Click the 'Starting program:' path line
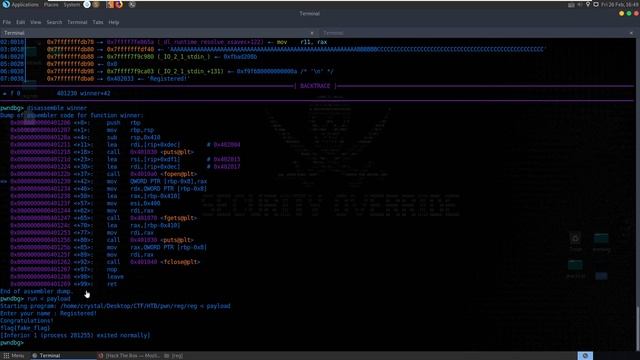The width and height of the screenshot is (640, 360). tap(115, 306)
